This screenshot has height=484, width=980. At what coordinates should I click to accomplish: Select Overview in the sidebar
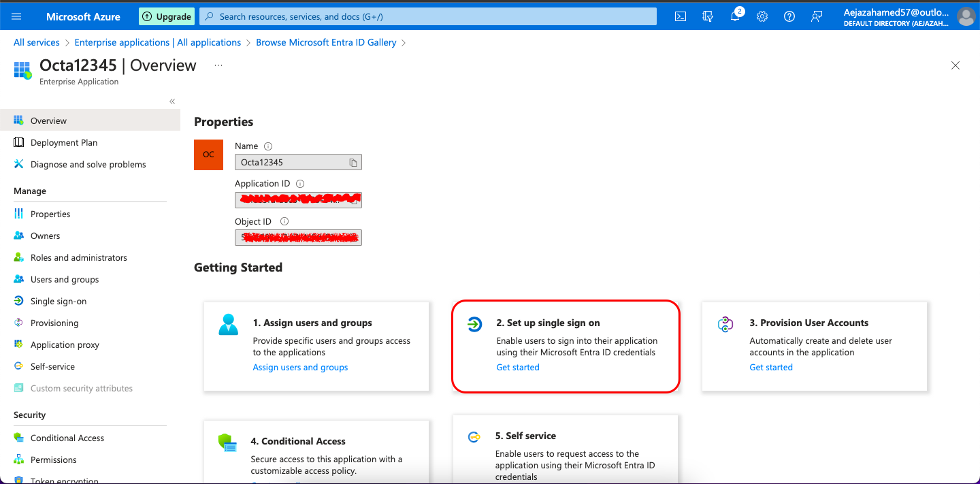pos(90,120)
